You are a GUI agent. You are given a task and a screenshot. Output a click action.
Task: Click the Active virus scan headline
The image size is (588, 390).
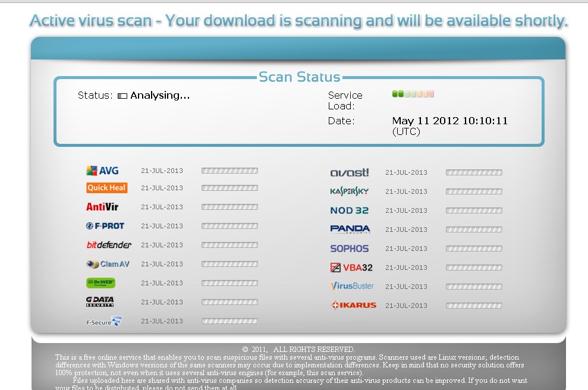coord(299,21)
